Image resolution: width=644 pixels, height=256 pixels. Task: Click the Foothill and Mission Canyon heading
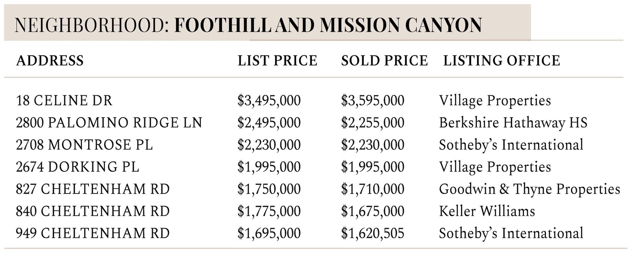point(328,25)
